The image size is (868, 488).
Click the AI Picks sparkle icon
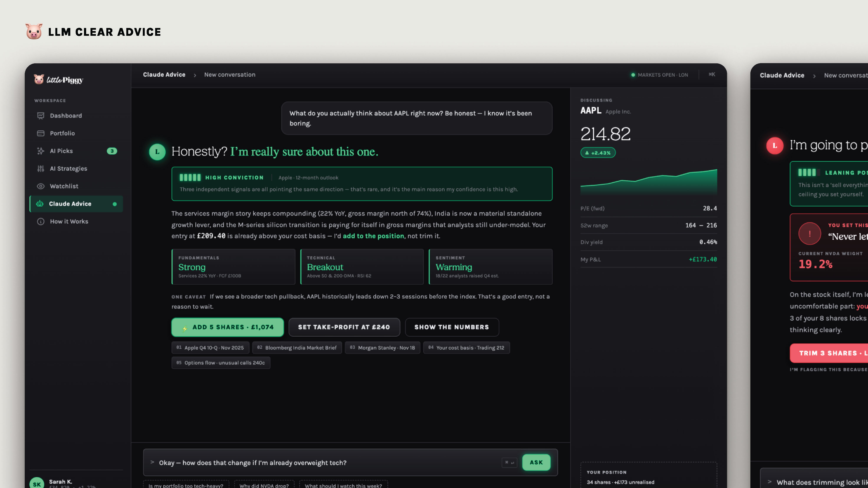(x=41, y=151)
